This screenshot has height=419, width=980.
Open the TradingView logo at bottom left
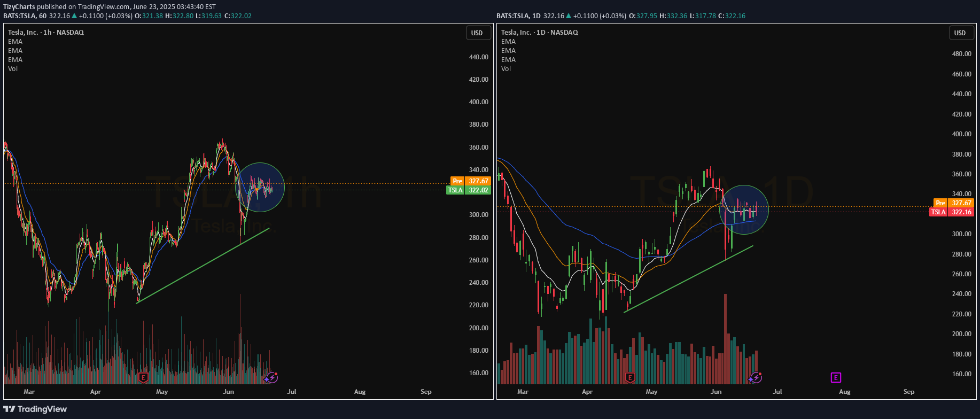click(35, 409)
